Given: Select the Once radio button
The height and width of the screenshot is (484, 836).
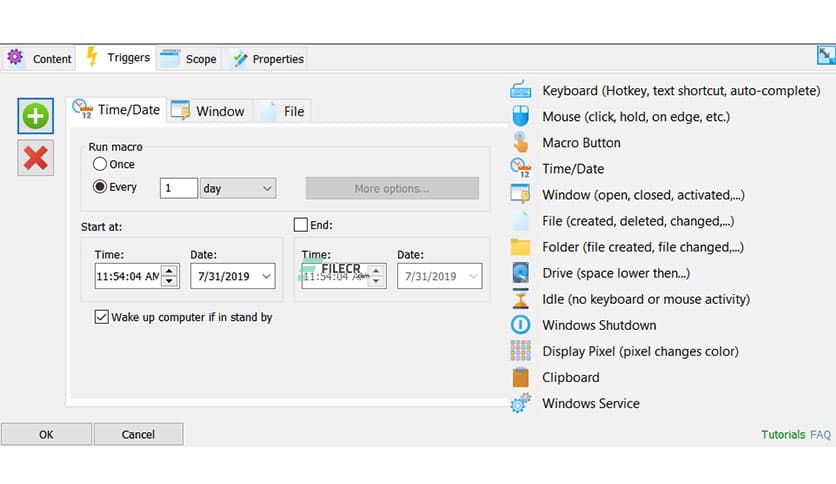Looking at the screenshot, I should click(x=100, y=164).
